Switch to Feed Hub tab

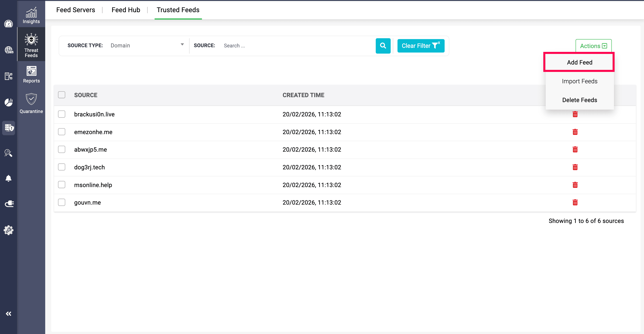pyautogui.click(x=126, y=10)
